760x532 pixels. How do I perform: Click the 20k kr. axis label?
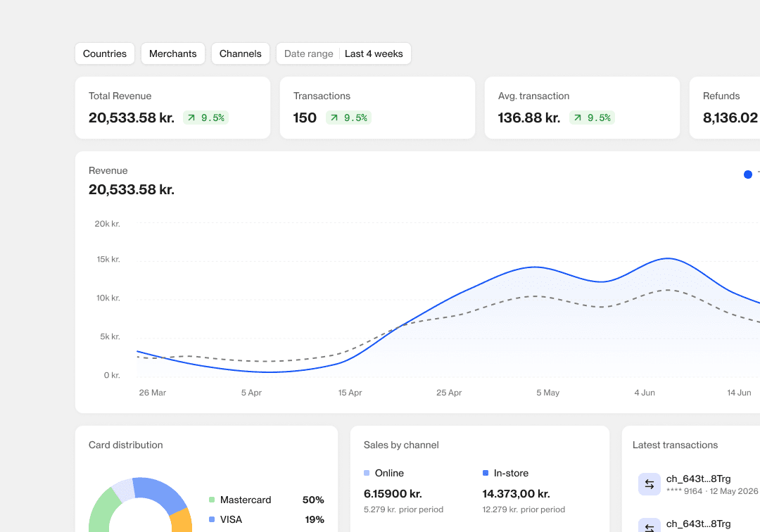click(108, 224)
